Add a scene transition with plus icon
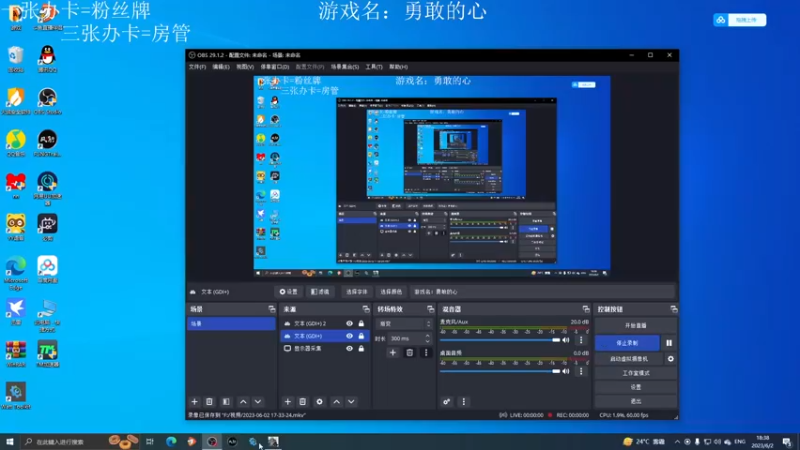The height and width of the screenshot is (450, 800). click(x=393, y=353)
